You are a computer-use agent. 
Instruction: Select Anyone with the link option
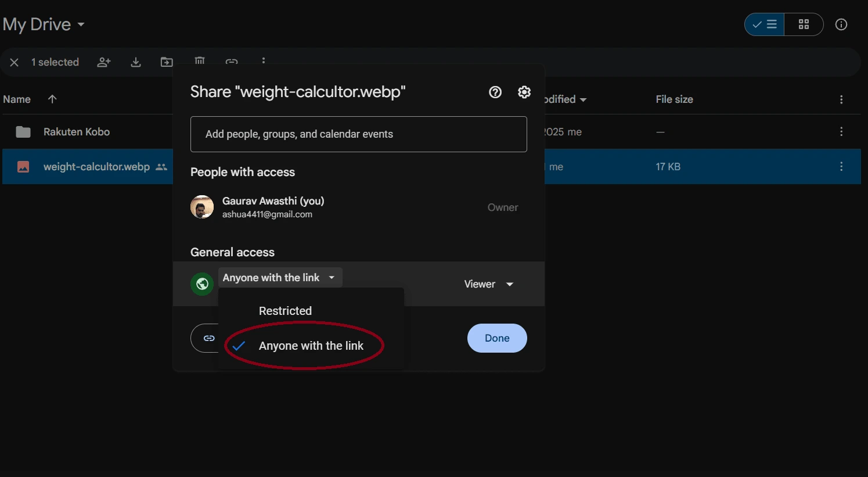(x=312, y=345)
